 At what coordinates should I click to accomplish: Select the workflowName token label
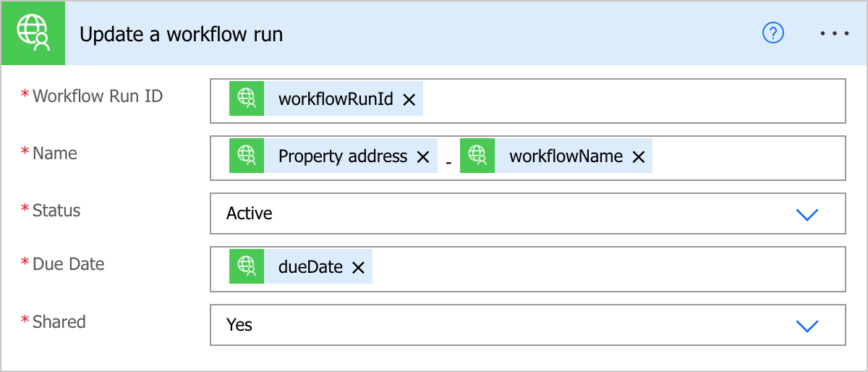point(566,156)
